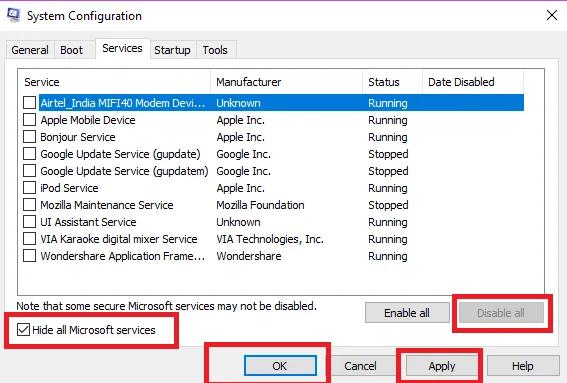Select Google Update Service (gupdatem) row
The width and height of the screenshot is (567, 383).
coord(273,171)
